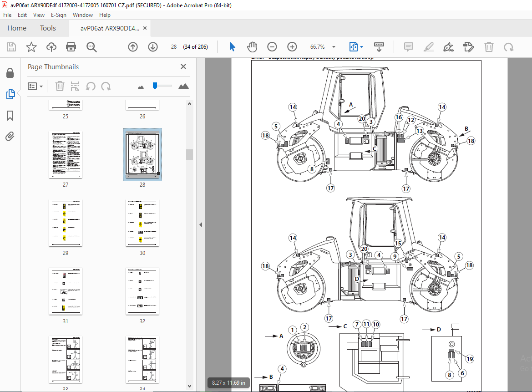Add document to favorites with star icon
Image resolution: width=532 pixels, height=392 pixels.
click(x=31, y=47)
